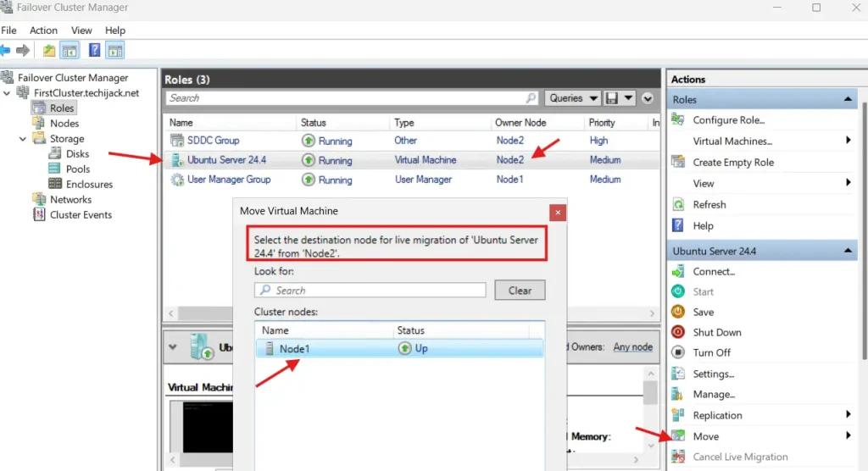Toggle the Show/Hide Action Pane icon
The width and height of the screenshot is (868, 471).
115,51
